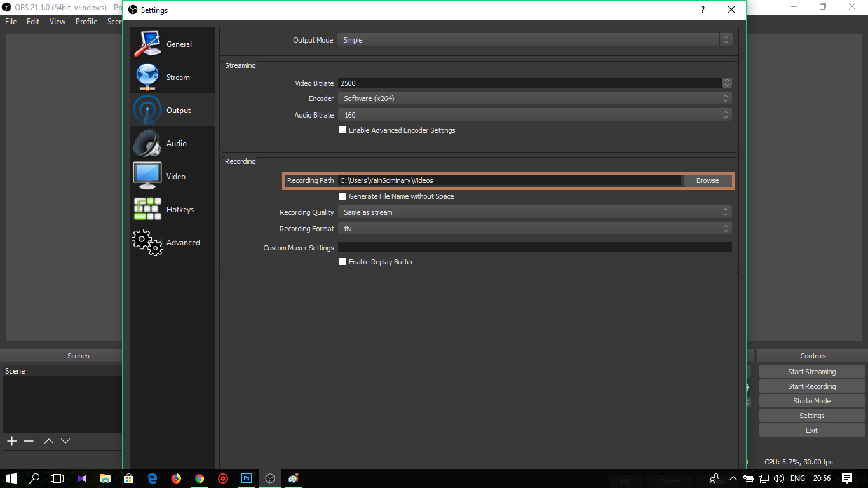This screenshot has height=488, width=868.
Task: Show hidden system tray icons
Action: (733, 478)
